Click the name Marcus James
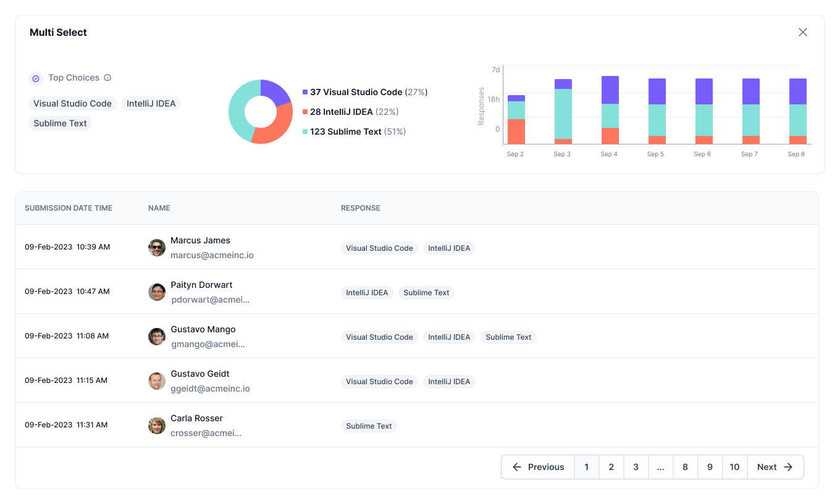The image size is (840, 504). point(200,240)
